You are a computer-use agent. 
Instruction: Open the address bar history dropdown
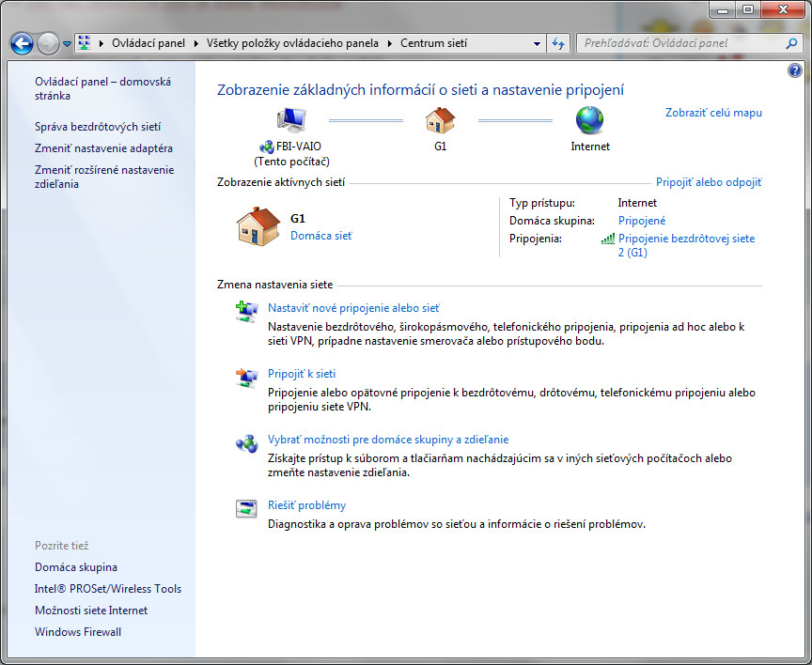pyautogui.click(x=537, y=44)
